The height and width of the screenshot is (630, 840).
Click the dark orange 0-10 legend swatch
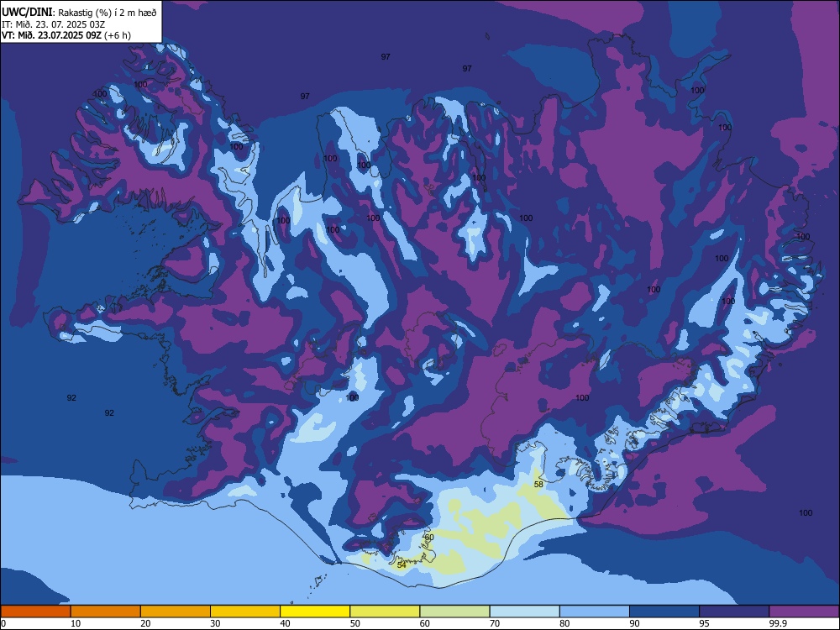coord(36,612)
